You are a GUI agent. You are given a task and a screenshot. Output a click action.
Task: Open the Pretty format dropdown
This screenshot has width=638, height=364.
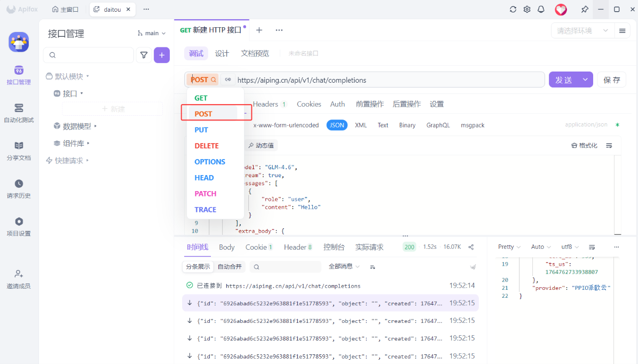(509, 247)
